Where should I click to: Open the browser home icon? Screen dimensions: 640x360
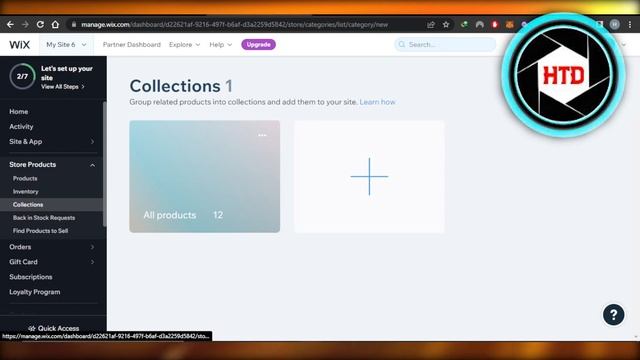click(55, 24)
